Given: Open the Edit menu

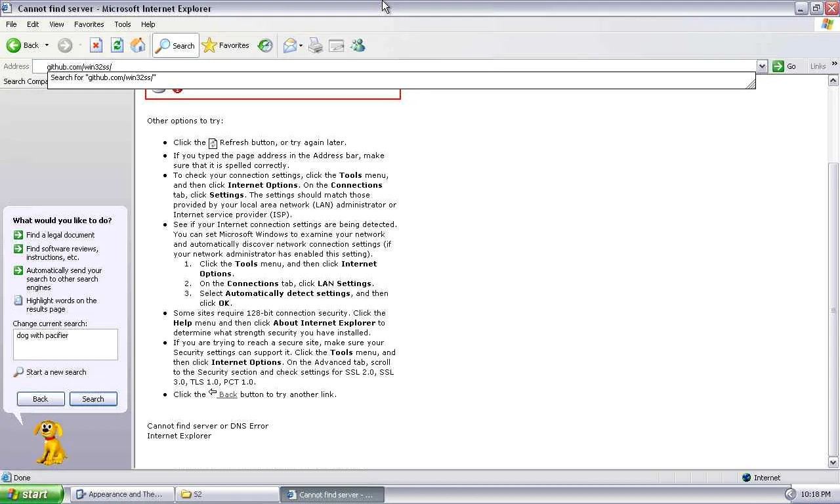Looking at the screenshot, I should tap(33, 24).
